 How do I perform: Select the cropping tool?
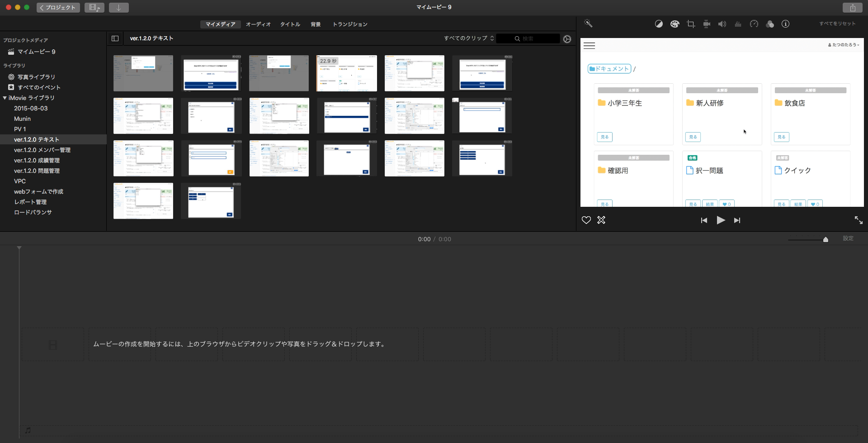[x=690, y=24]
